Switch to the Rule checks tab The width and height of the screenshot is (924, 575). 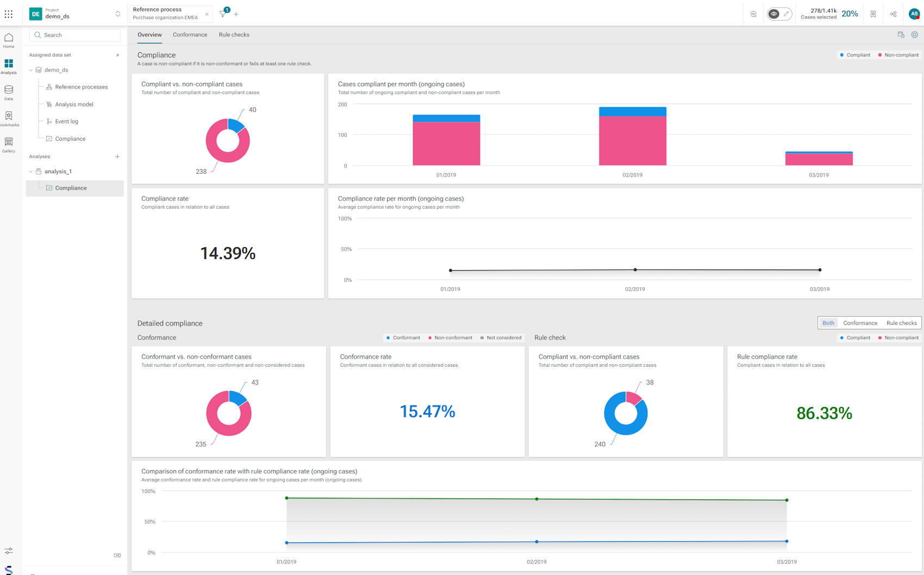coord(234,35)
